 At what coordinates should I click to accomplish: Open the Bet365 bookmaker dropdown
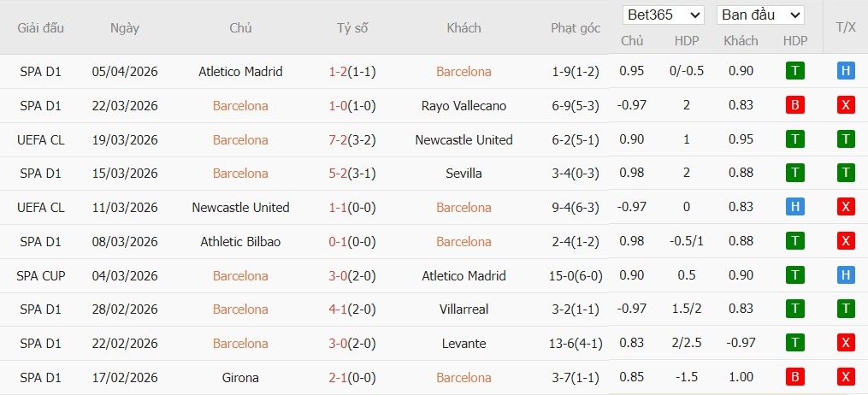point(664,15)
